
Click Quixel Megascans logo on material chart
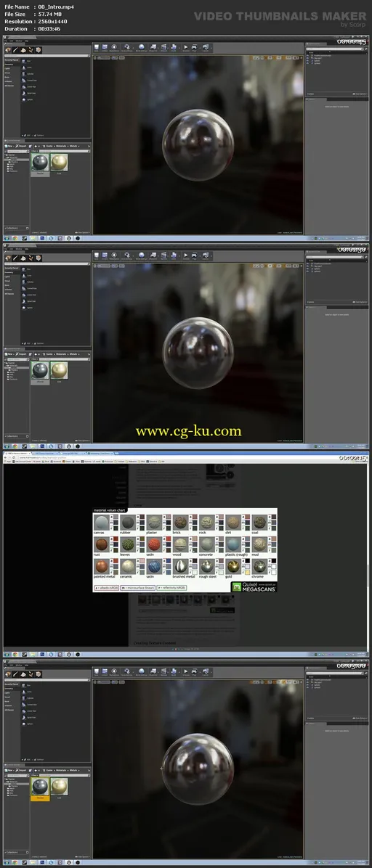(254, 587)
